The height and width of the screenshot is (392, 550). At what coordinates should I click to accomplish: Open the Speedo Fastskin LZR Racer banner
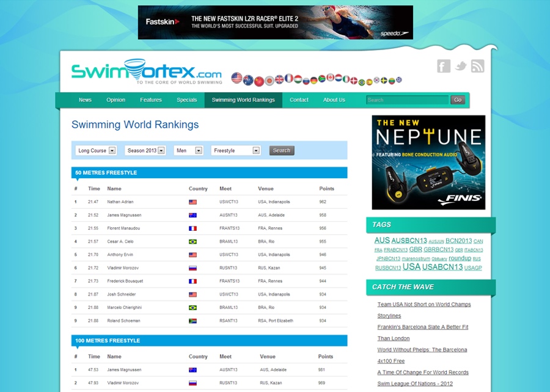coord(276,22)
